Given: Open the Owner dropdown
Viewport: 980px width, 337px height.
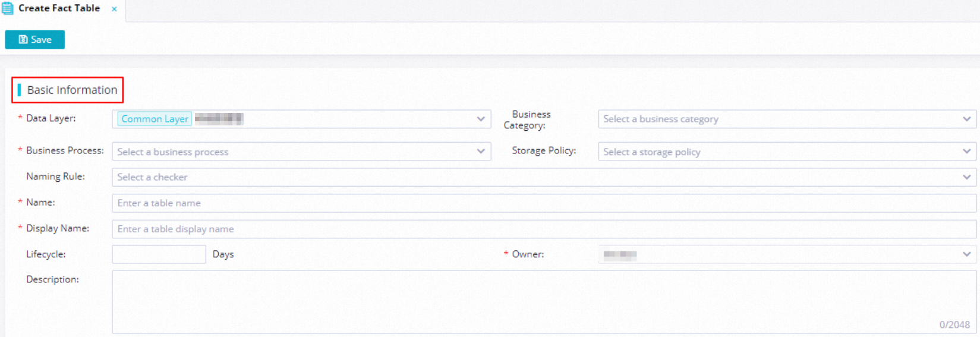Looking at the screenshot, I should pos(787,254).
